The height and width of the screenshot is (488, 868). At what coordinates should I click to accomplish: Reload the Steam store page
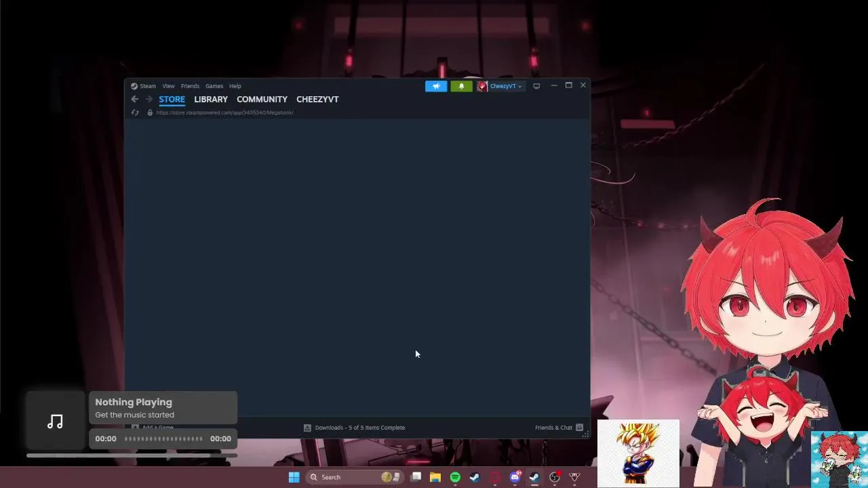pos(135,113)
